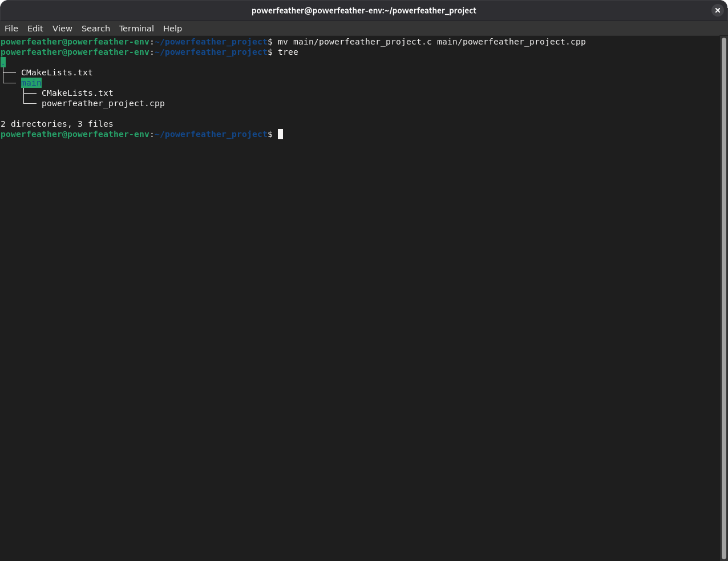Open the Search menu
This screenshot has width=728, height=561.
pyautogui.click(x=96, y=29)
